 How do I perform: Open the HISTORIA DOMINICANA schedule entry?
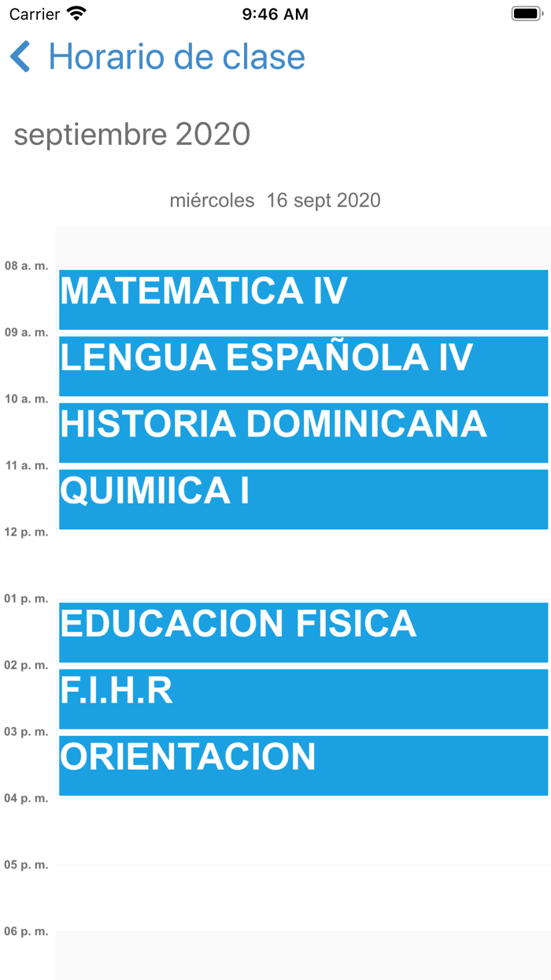pyautogui.click(x=303, y=432)
